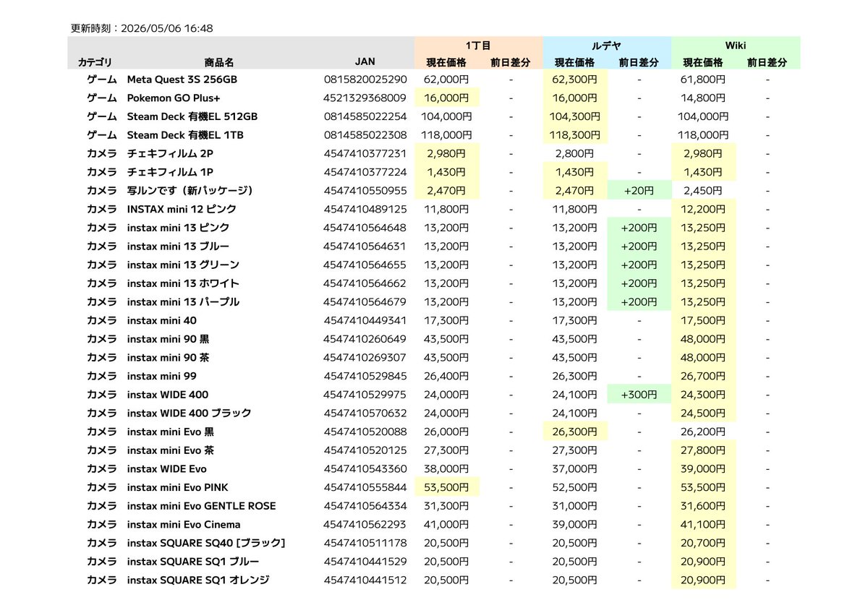Select product instax mini 13 ホワイト
The width and height of the screenshot is (868, 613).
183,283
